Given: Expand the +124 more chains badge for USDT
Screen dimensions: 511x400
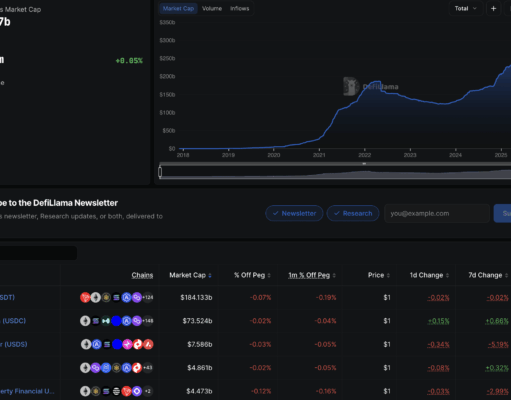Looking at the screenshot, I should tap(148, 297).
